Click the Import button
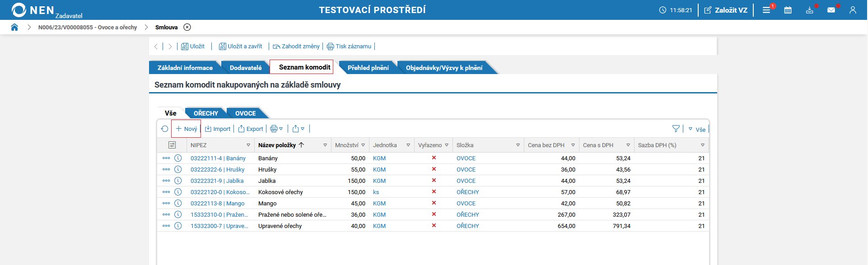868x265 pixels. click(x=218, y=129)
